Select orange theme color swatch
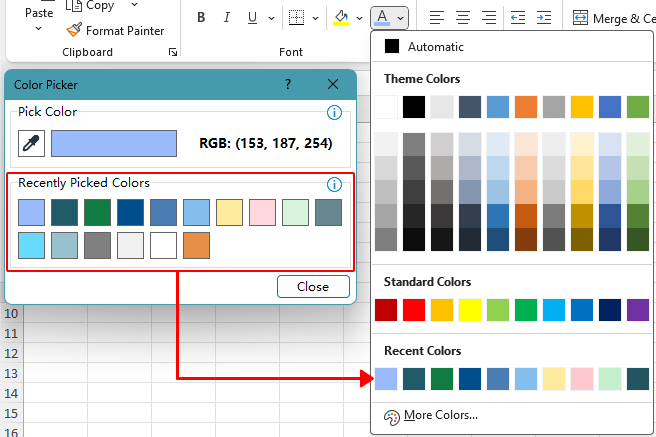This screenshot has height=437, width=656. (526, 107)
